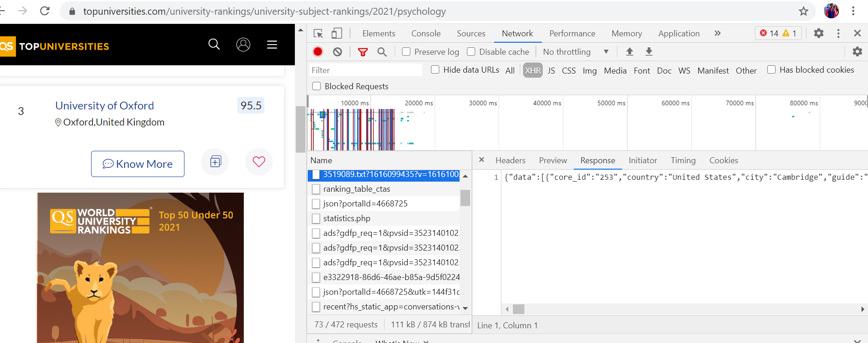Click the browser forward arrow
The width and height of the screenshot is (868, 343).
(x=23, y=11)
